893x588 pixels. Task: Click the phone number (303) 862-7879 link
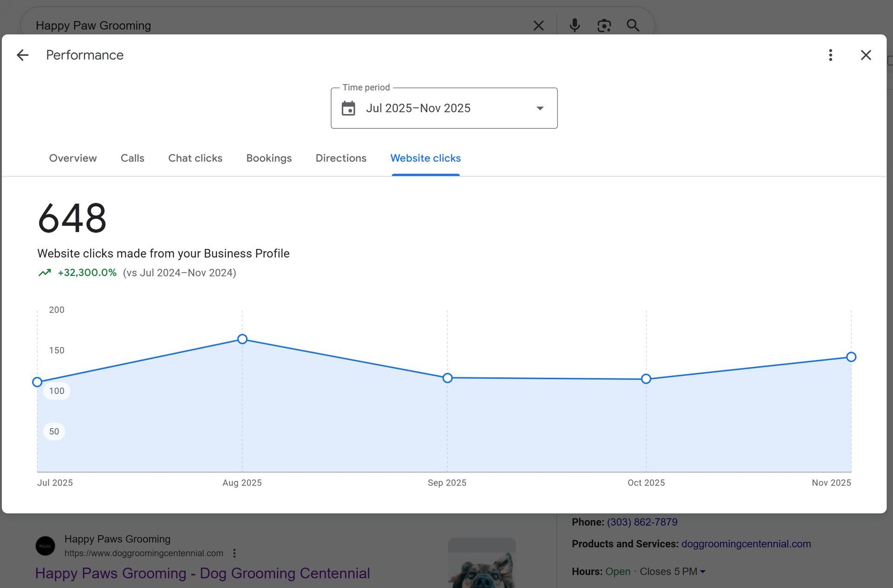coord(642,522)
